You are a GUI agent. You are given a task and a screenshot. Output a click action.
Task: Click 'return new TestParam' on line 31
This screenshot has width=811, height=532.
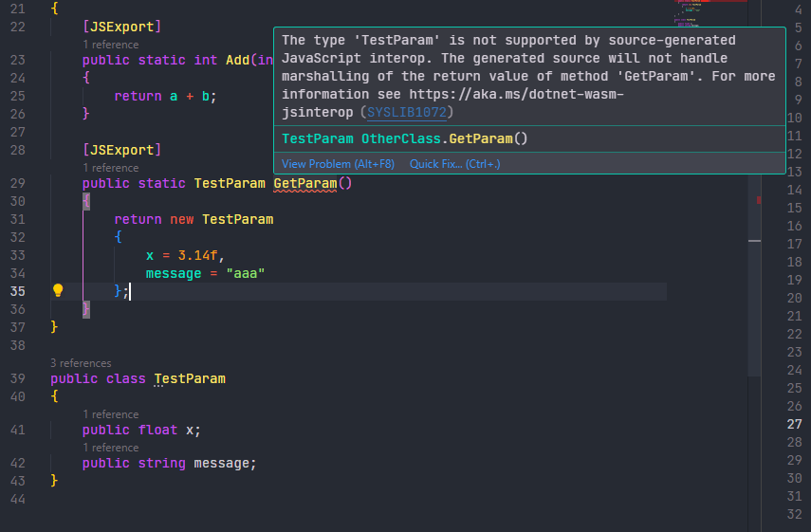tap(194, 219)
